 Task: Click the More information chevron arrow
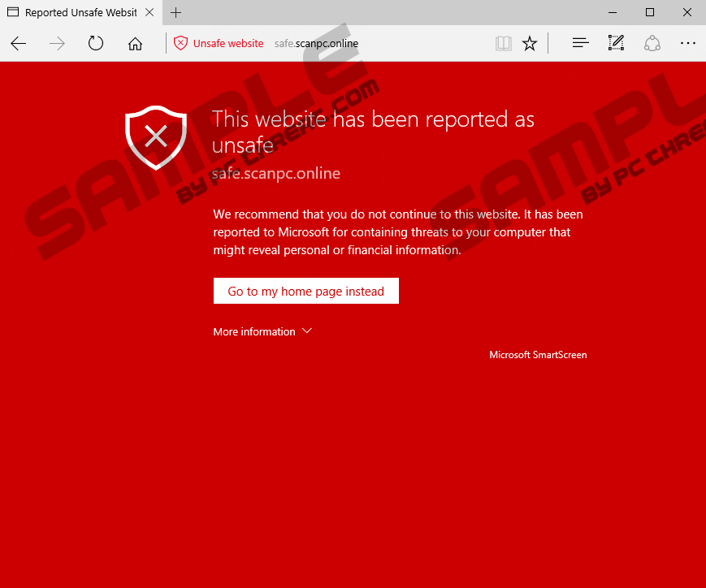click(306, 331)
